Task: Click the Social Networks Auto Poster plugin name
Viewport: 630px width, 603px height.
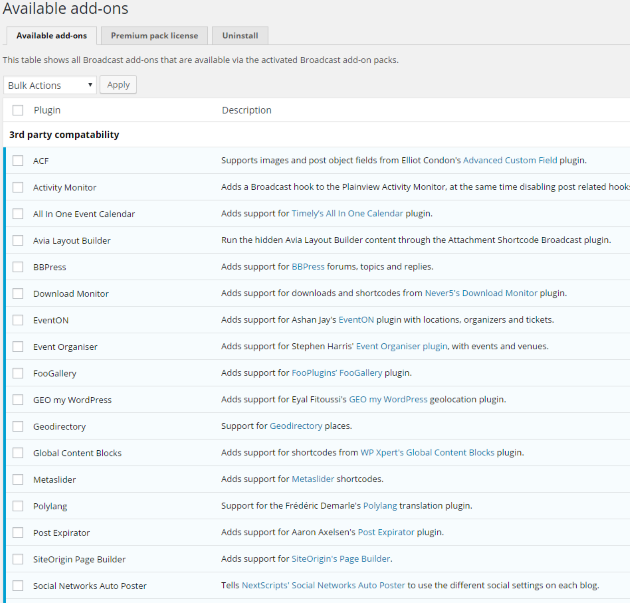Action: click(x=90, y=586)
